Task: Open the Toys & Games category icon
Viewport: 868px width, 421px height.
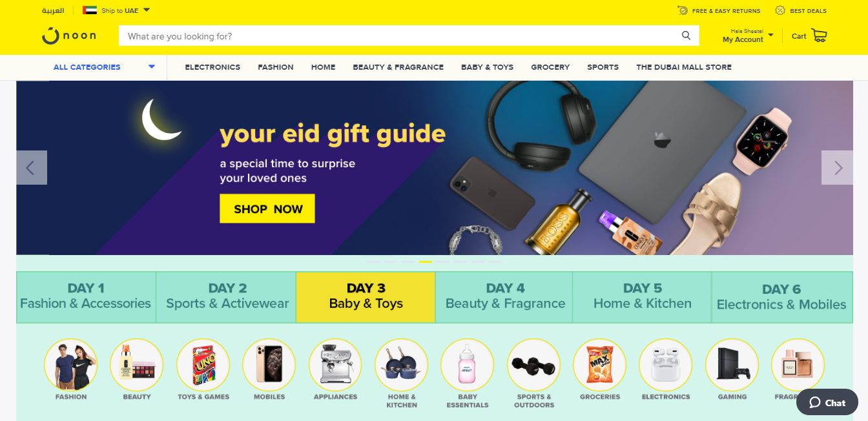Action: tap(203, 365)
